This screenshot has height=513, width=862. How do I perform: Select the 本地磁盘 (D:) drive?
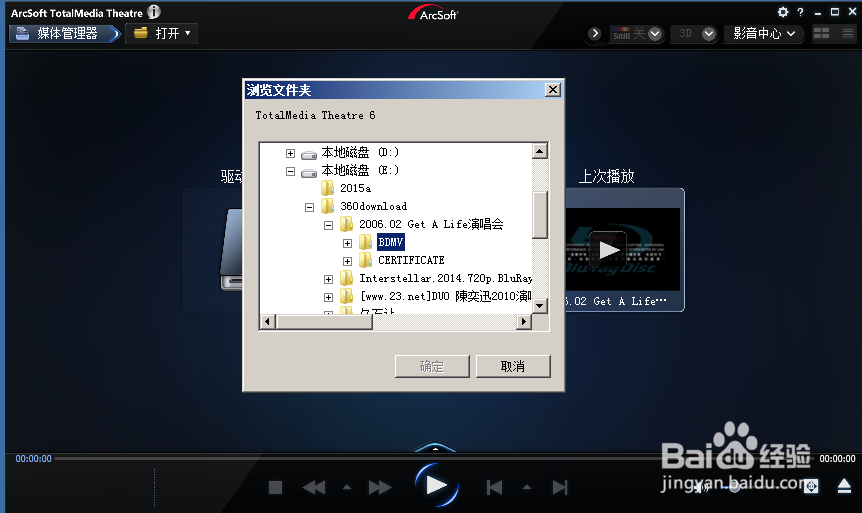pos(360,152)
